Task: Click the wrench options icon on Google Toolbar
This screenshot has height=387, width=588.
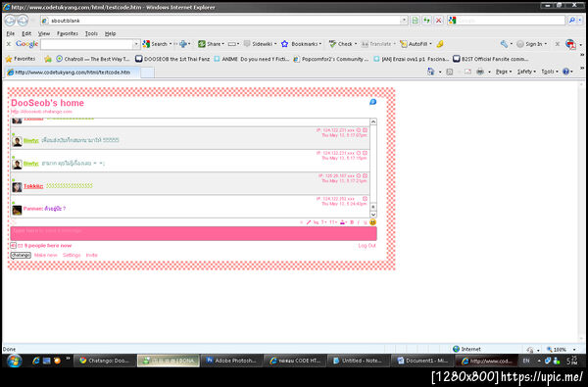Action: [x=504, y=44]
